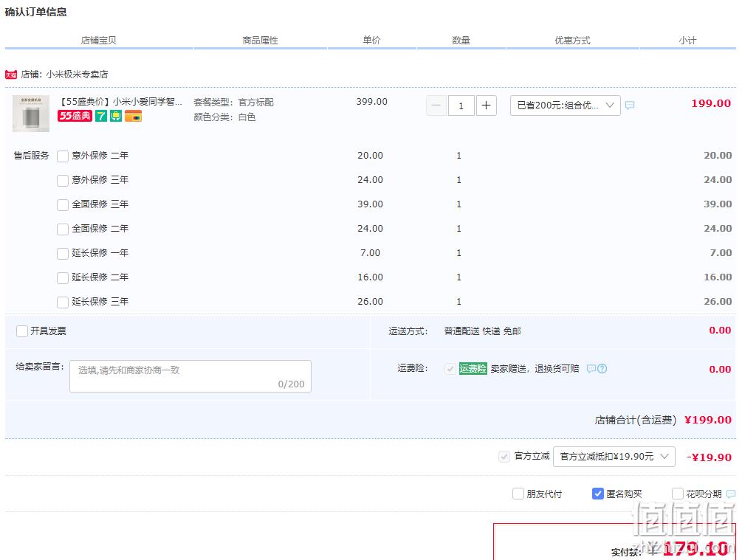Check 意外保修 二年 service option
Viewport: 742px width, 560px height.
tap(63, 156)
